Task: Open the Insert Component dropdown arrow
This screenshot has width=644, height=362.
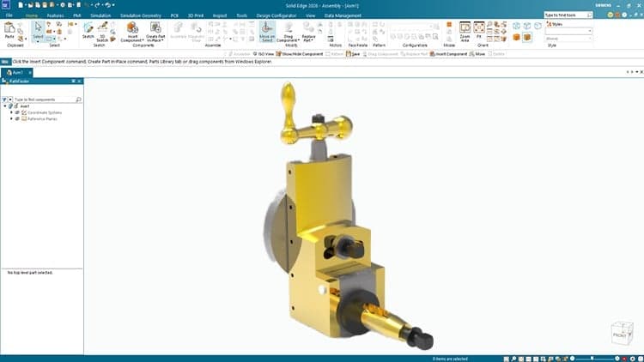Action: tap(143, 40)
